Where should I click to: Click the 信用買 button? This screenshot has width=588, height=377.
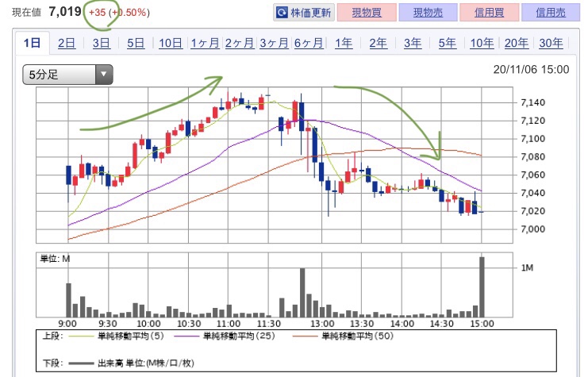tap(489, 13)
